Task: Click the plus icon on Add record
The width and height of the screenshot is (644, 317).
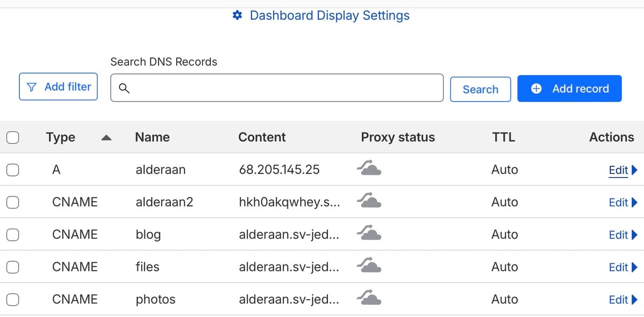Action: (536, 88)
